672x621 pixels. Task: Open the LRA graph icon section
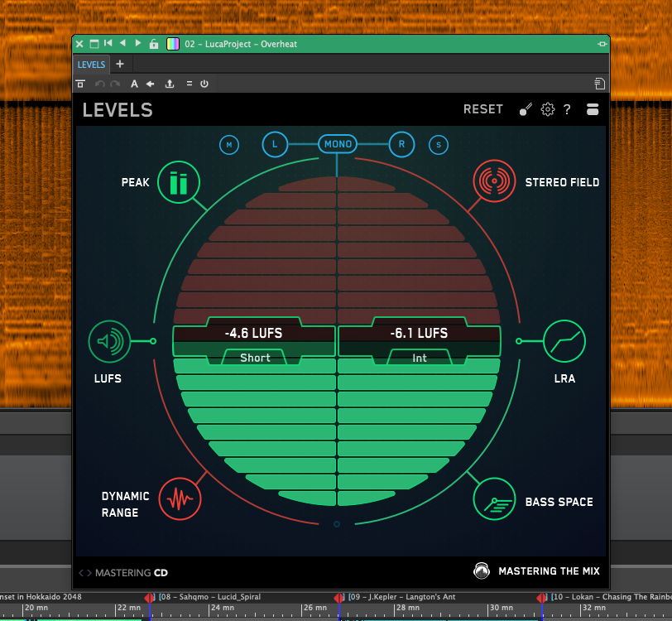564,341
